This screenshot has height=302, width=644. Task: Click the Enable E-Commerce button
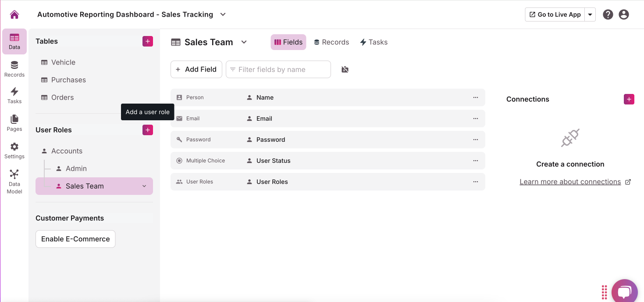pos(75,239)
